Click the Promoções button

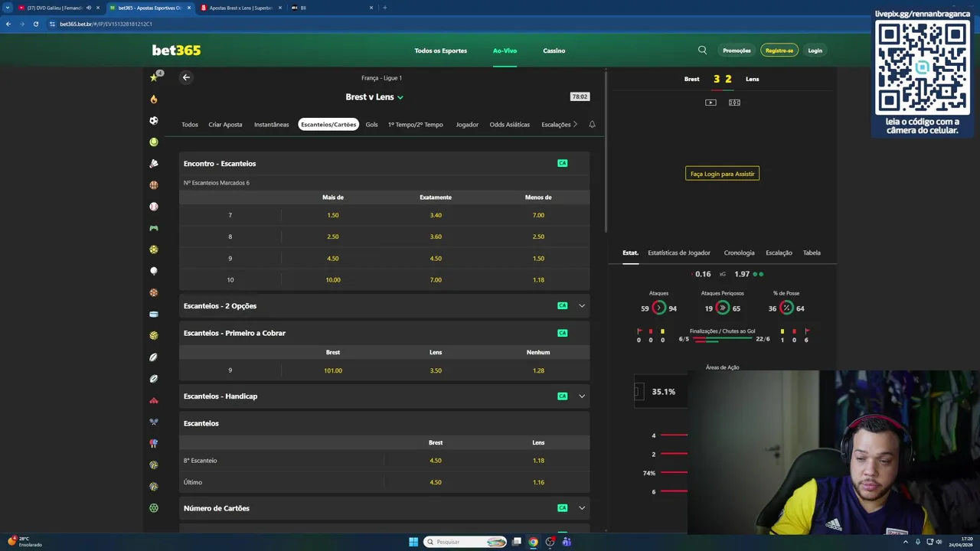[737, 51]
